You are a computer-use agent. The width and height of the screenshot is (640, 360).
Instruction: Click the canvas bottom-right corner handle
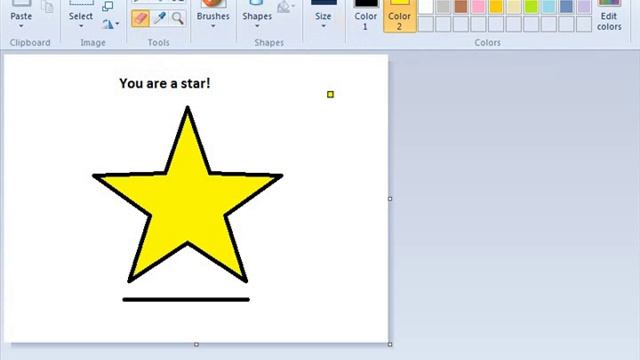(x=390, y=344)
